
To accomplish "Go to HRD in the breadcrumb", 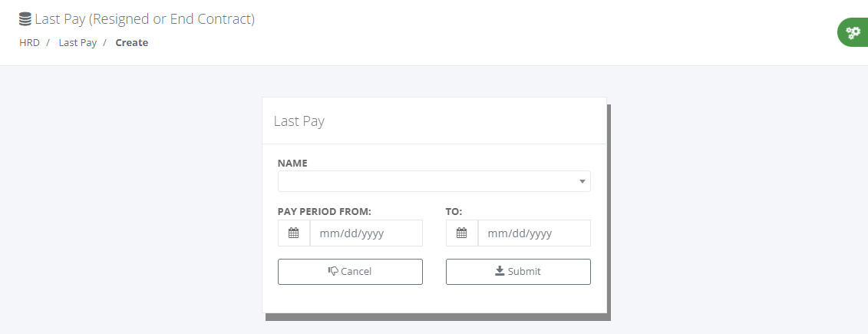I will 30,43.
